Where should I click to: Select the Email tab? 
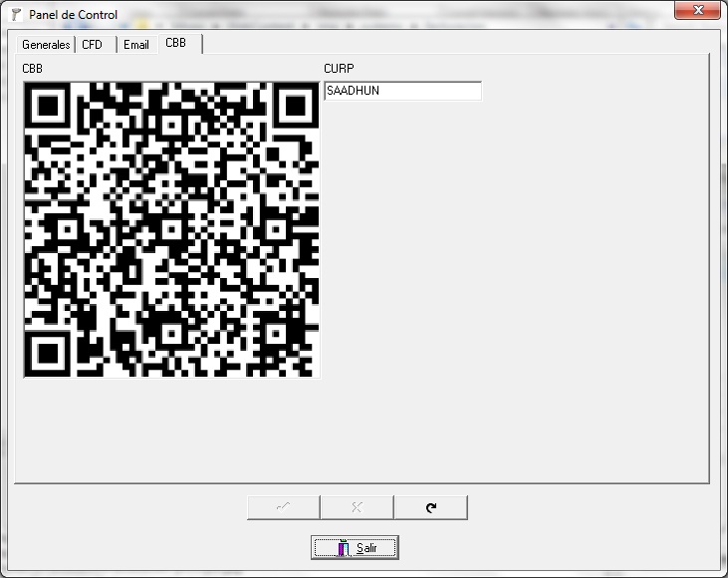tap(137, 45)
